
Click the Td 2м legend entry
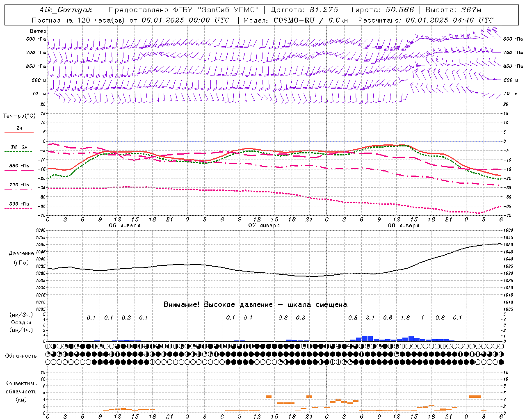19,147
